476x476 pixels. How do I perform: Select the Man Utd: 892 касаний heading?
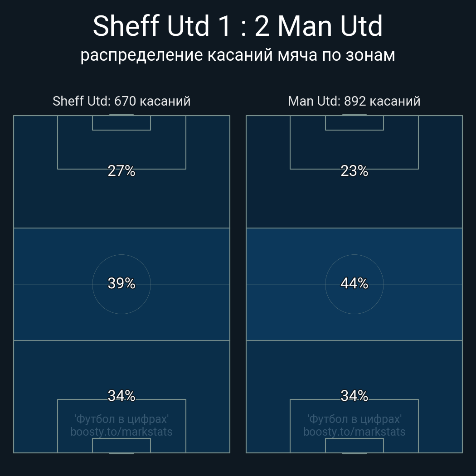354,101
